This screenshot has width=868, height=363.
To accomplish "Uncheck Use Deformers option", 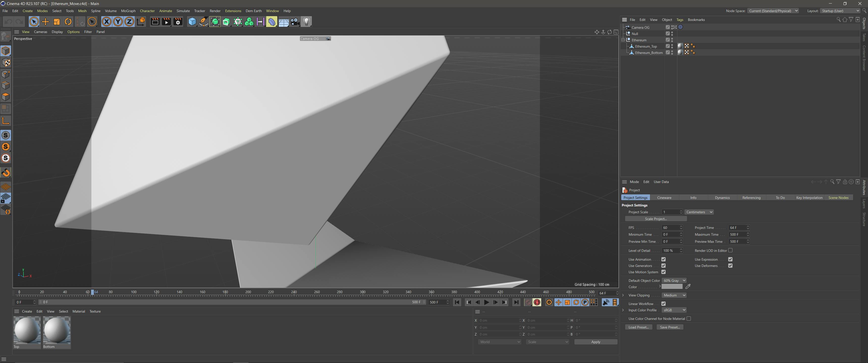I will coord(730,266).
